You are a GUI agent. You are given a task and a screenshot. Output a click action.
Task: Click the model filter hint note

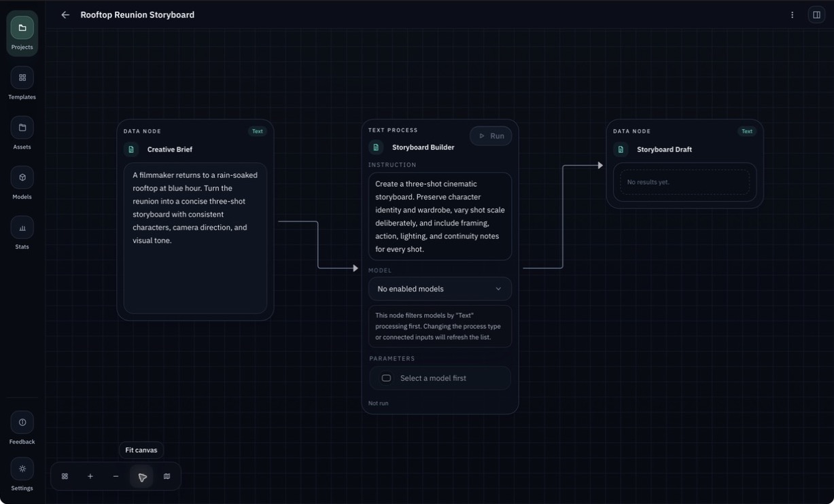click(x=440, y=327)
